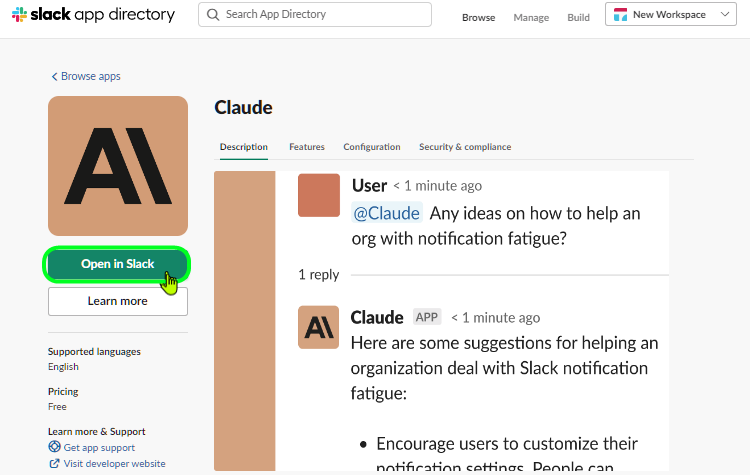Click the slack app directory title text
The height and width of the screenshot is (475, 750).
103,14
